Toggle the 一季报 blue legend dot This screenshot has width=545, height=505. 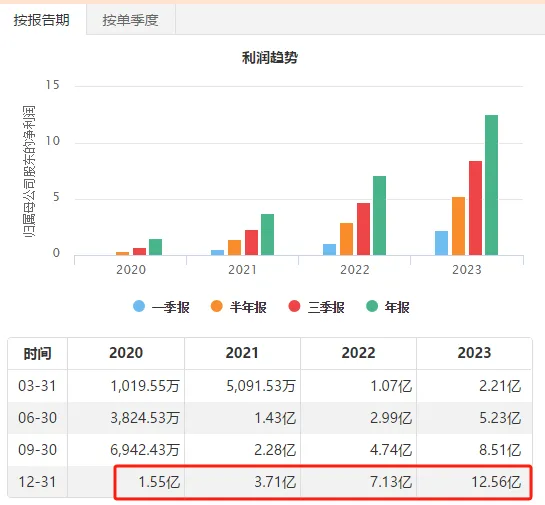139,306
